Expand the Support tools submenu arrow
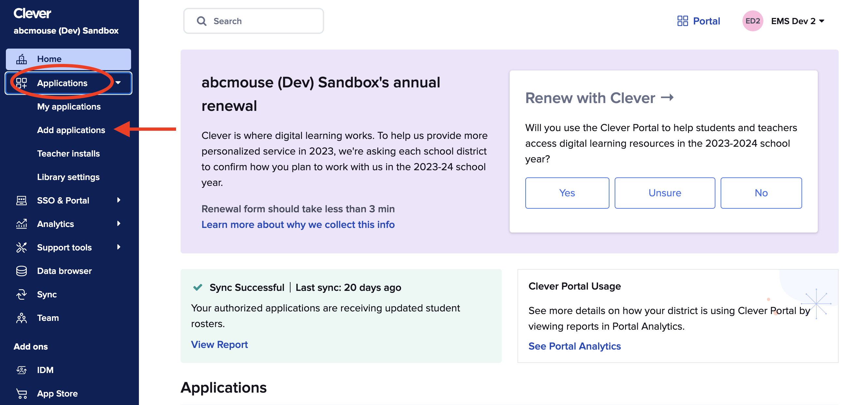The image size is (868, 405). pos(119,247)
